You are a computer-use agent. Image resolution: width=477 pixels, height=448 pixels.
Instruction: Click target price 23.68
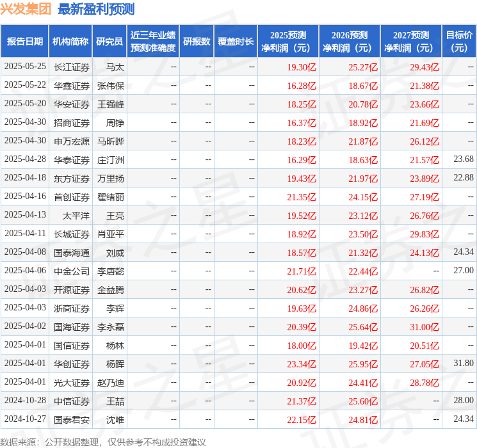(x=464, y=159)
